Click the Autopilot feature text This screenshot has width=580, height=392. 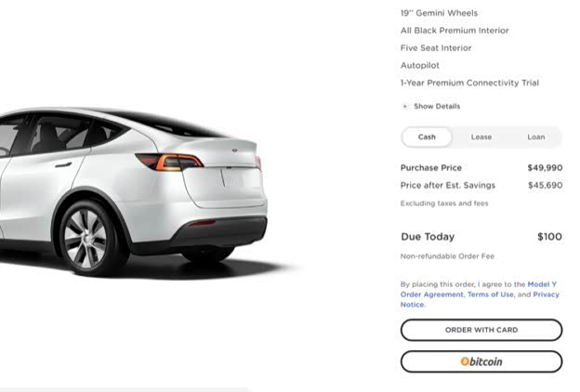(x=420, y=65)
